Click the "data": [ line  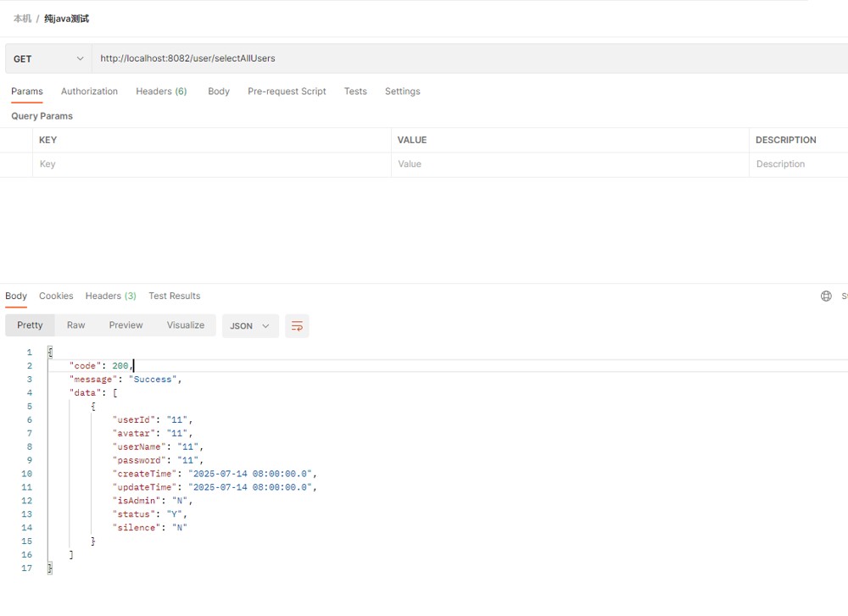[93, 393]
